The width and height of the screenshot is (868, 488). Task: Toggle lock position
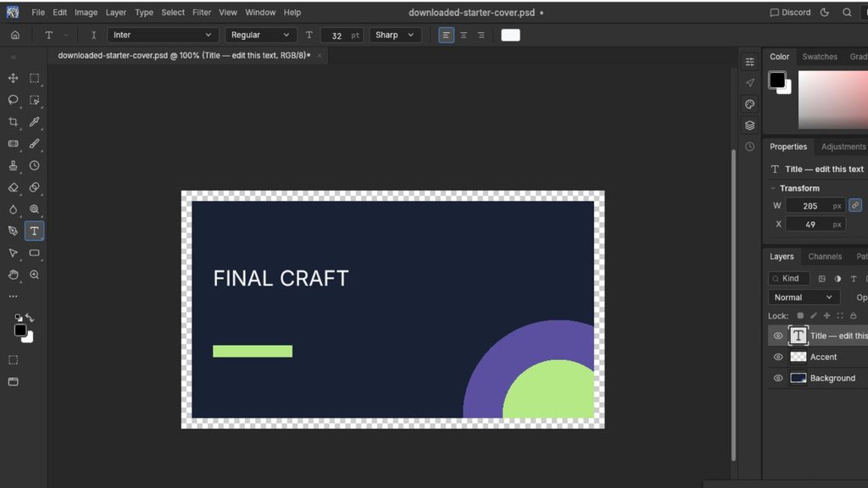(x=826, y=315)
